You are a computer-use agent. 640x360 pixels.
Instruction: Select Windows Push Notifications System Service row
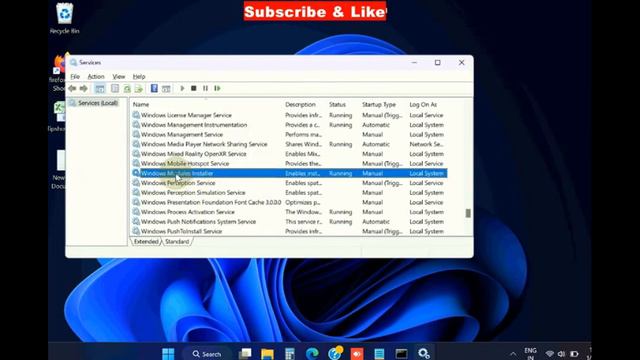289,222
